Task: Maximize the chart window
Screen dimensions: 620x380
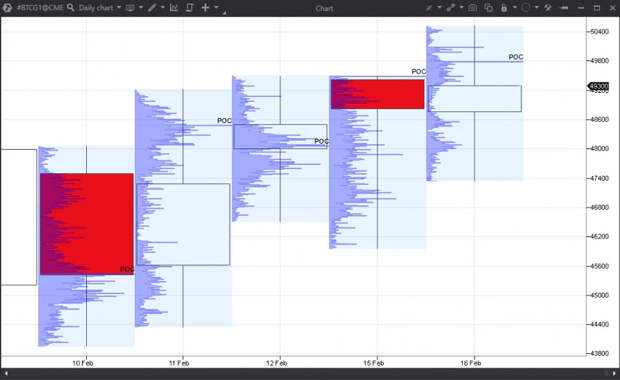Action: [597, 8]
